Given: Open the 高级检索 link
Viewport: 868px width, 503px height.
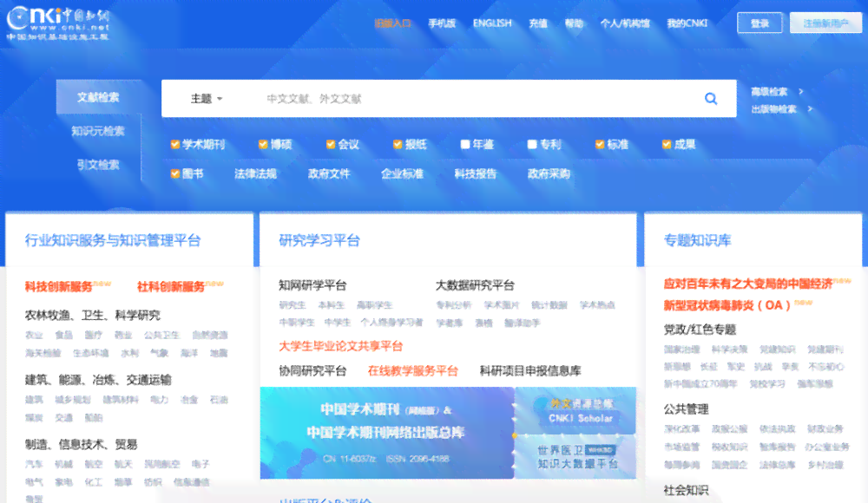Looking at the screenshot, I should click(x=769, y=91).
